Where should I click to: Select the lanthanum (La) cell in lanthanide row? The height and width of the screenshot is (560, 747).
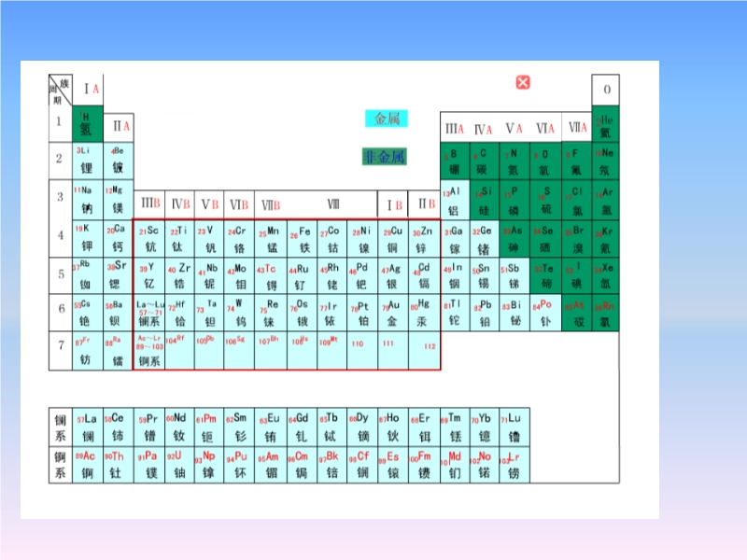click(x=88, y=427)
